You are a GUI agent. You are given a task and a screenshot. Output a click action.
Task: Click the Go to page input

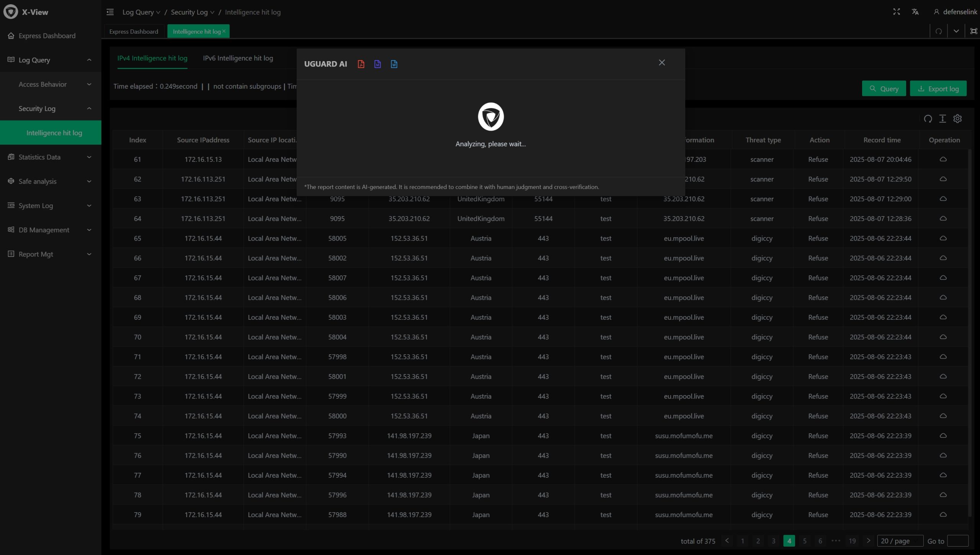pyautogui.click(x=957, y=541)
